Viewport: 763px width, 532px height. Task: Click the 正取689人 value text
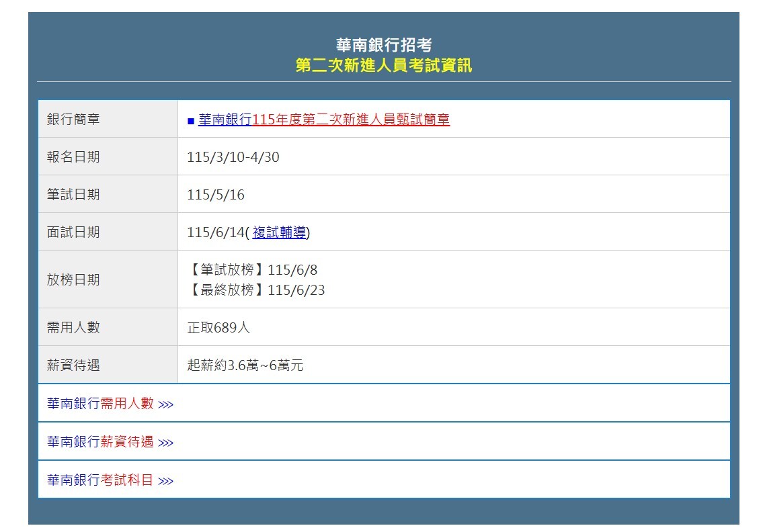(218, 328)
